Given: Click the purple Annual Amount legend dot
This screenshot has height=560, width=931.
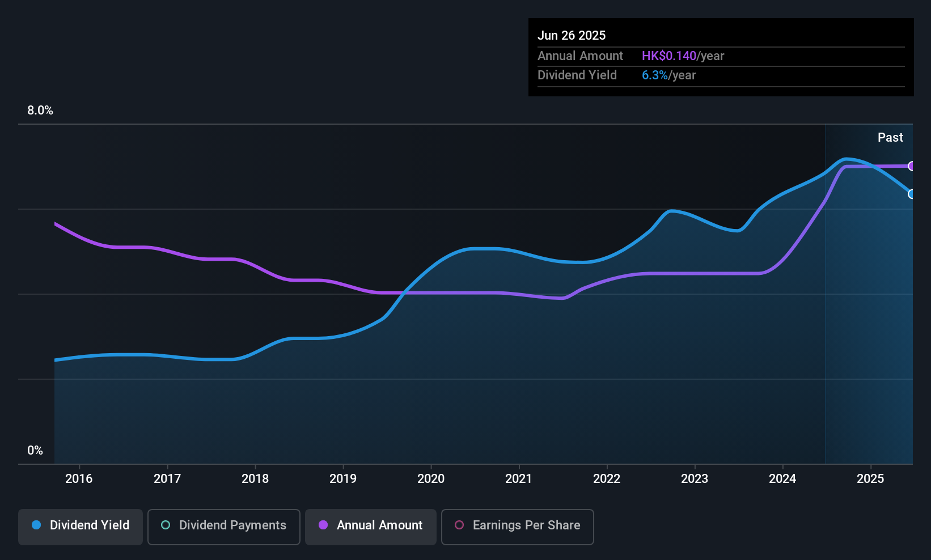Looking at the screenshot, I should click(323, 525).
